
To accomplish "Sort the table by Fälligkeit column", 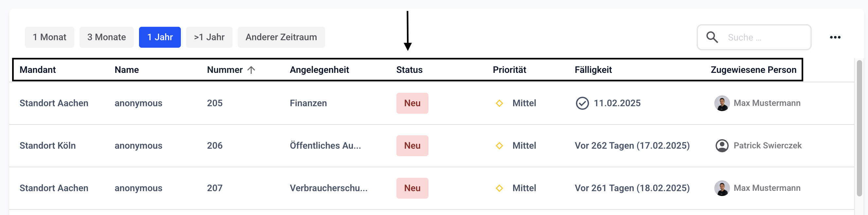I will click(593, 70).
